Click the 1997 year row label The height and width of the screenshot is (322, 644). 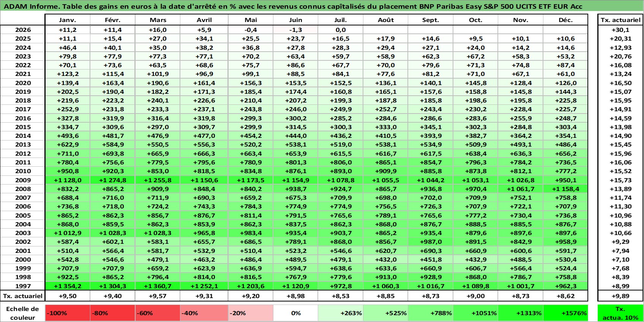click(x=23, y=286)
